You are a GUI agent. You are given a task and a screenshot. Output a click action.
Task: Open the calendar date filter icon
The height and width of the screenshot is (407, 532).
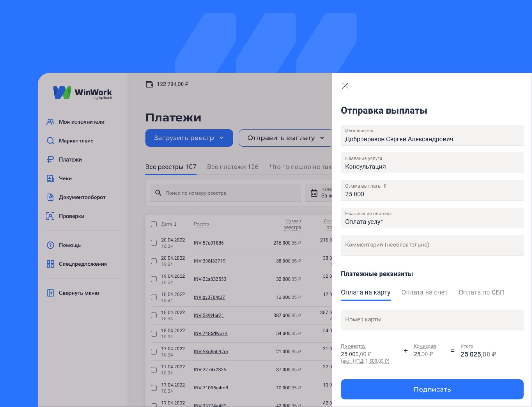click(314, 193)
